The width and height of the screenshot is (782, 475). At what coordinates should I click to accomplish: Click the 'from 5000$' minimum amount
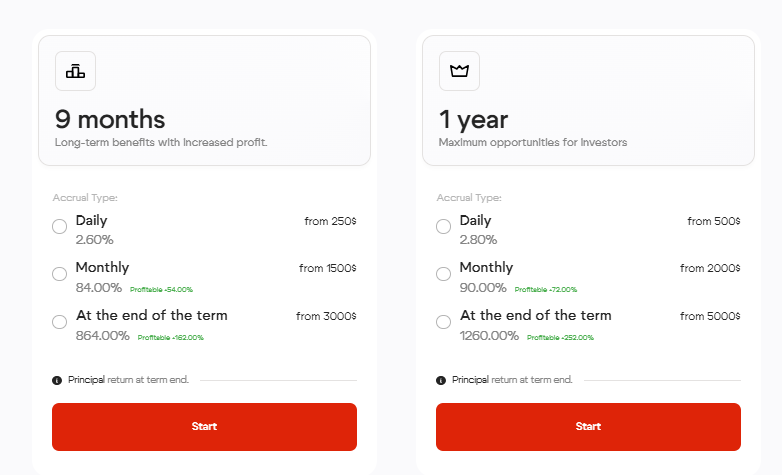[710, 316]
